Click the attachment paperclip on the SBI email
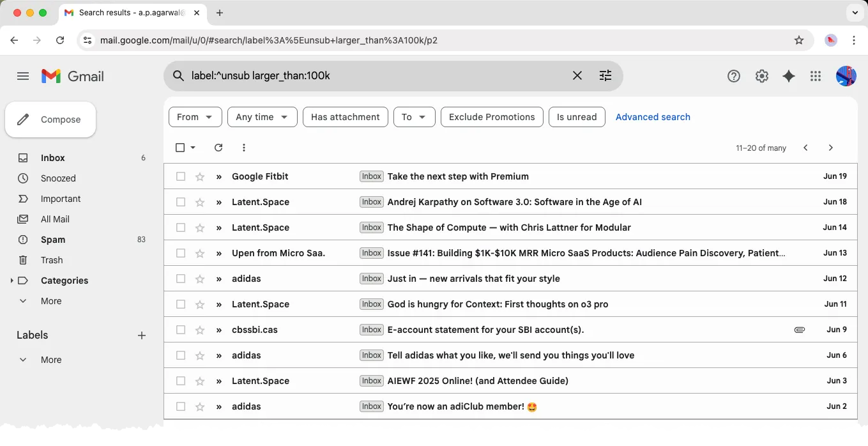The height and width of the screenshot is (446, 868). pos(800,330)
